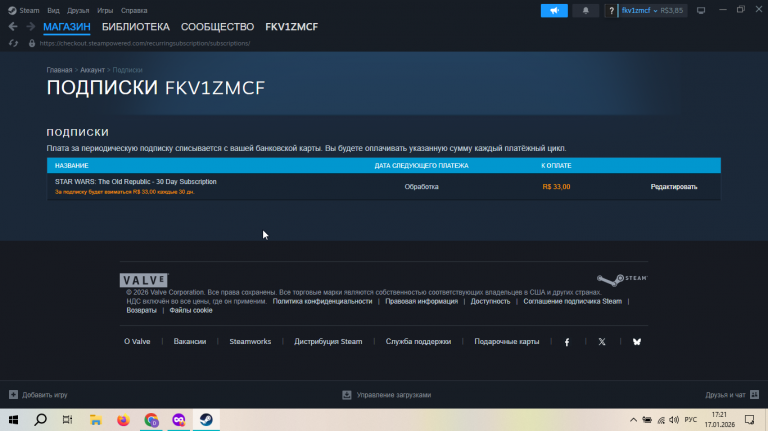Click the question mark help icon
The image size is (768, 431).
(x=611, y=10)
